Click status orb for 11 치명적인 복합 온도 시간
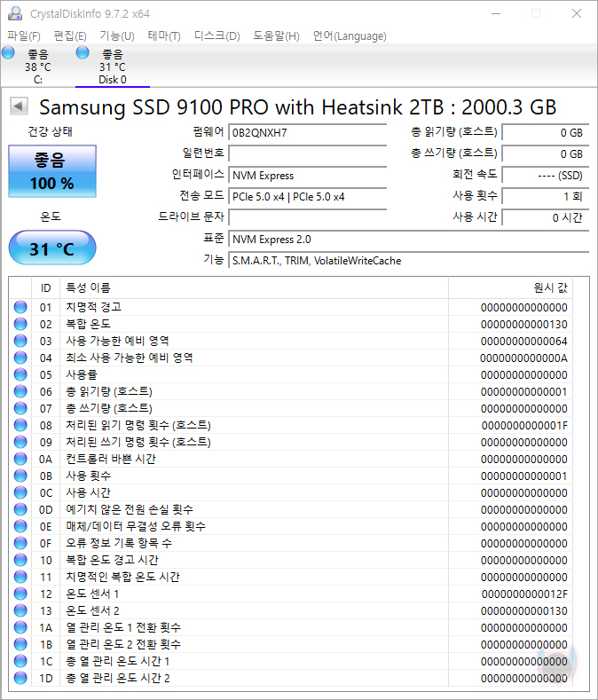This screenshot has width=598, height=700. (20, 577)
